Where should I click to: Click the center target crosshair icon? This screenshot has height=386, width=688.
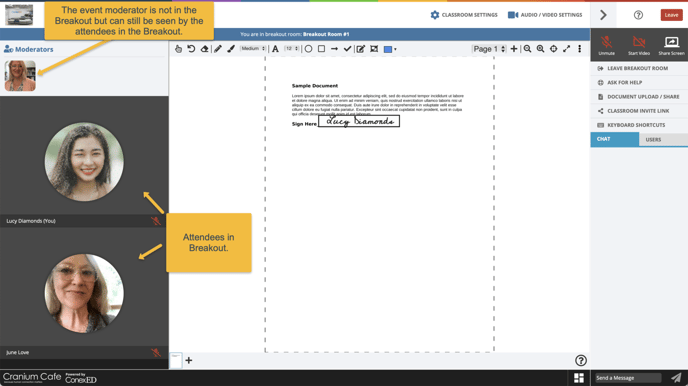coord(554,49)
